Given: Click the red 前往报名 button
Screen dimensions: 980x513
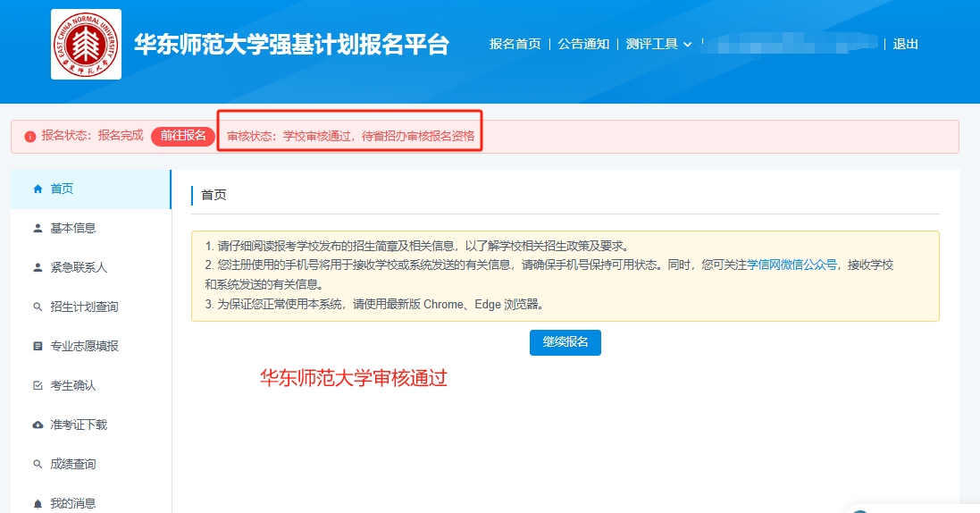Looking at the screenshot, I should pos(183,136).
